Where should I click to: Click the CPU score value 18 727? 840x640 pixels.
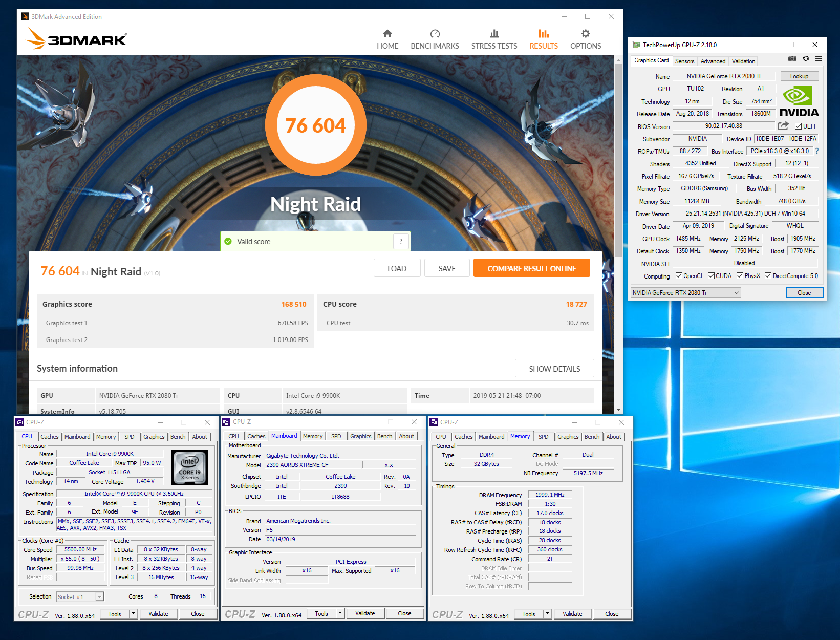576,304
